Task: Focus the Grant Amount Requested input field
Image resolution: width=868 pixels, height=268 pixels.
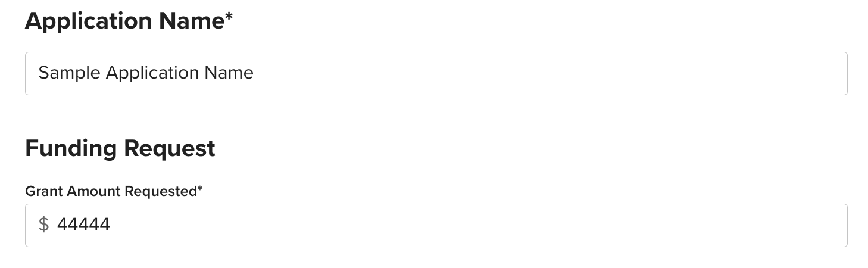Action: click(x=436, y=225)
